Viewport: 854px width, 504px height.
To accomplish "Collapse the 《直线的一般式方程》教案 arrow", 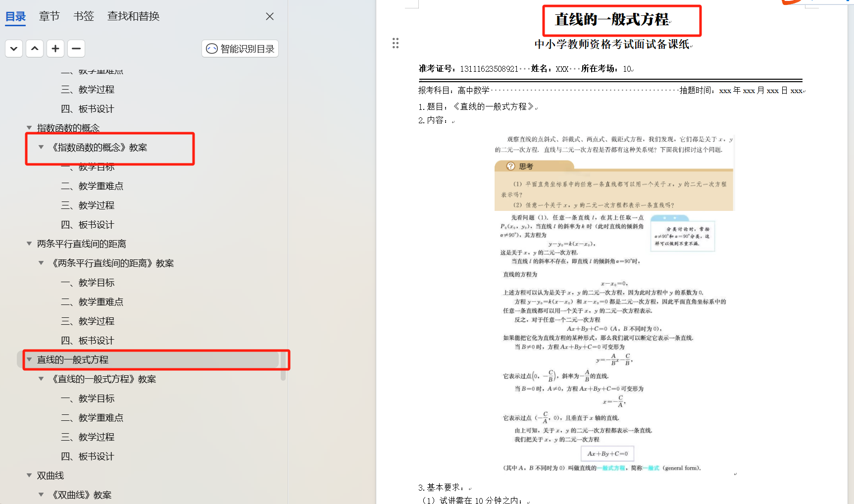I will (41, 379).
